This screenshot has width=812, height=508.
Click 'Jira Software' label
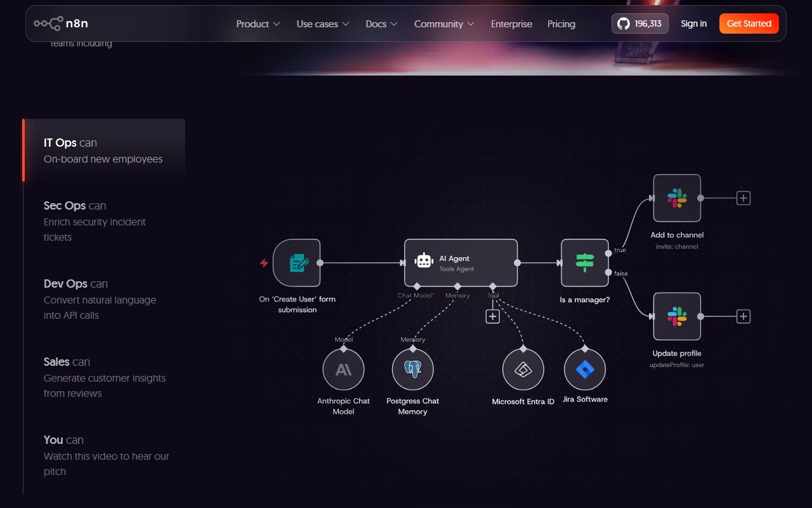585,399
